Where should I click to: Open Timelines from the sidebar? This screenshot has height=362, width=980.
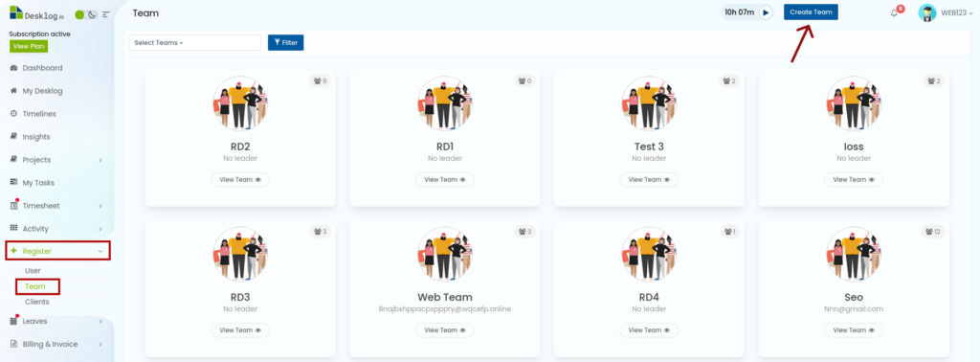pyautogui.click(x=39, y=114)
